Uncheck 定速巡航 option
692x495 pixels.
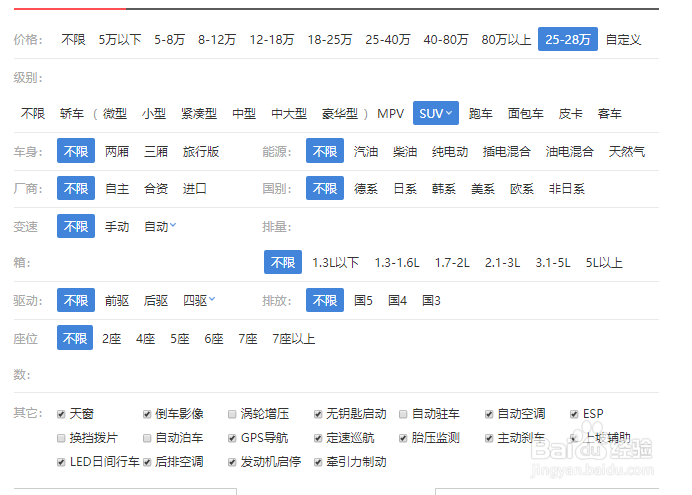click(318, 438)
